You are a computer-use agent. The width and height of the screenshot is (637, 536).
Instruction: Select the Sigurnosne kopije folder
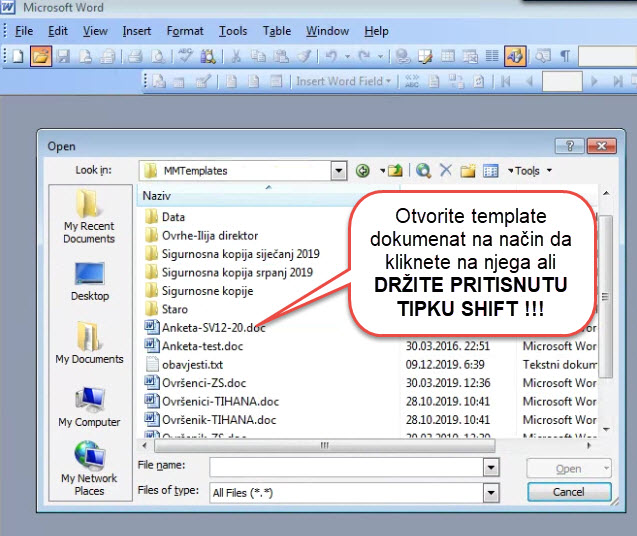click(x=199, y=291)
